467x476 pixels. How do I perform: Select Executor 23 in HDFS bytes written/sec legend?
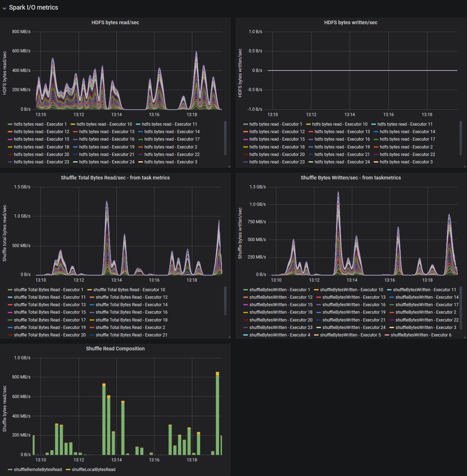(277, 162)
